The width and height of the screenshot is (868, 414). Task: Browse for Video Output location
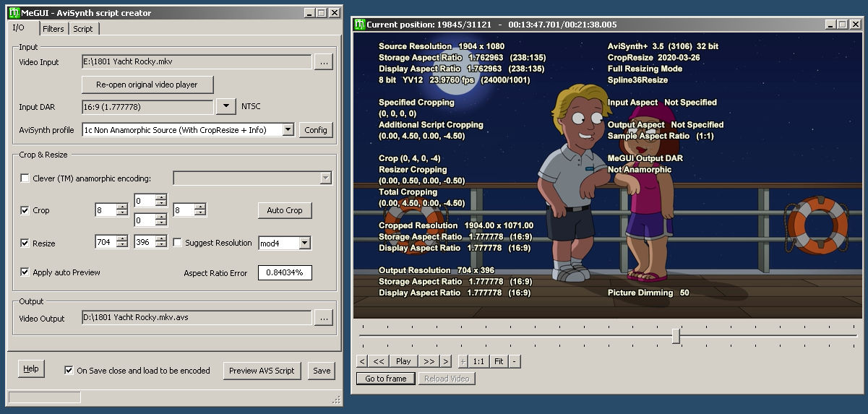323,318
